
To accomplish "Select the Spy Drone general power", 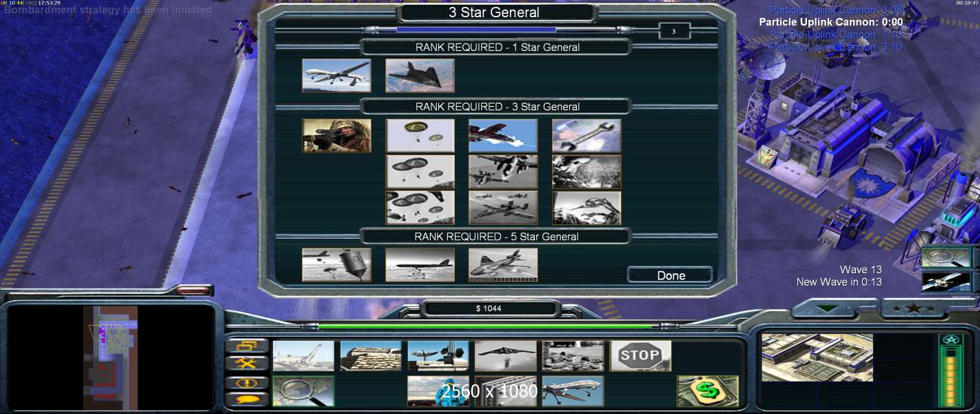I will [336, 76].
